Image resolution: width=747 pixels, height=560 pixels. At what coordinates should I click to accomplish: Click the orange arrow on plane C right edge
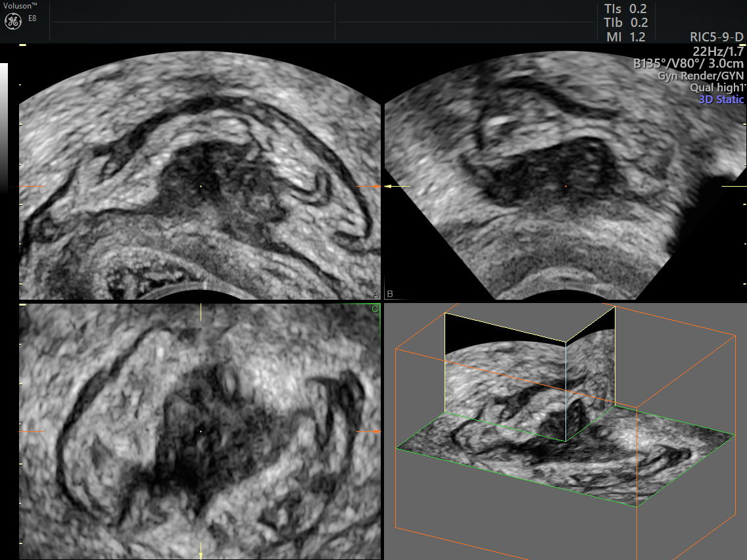tap(368, 431)
